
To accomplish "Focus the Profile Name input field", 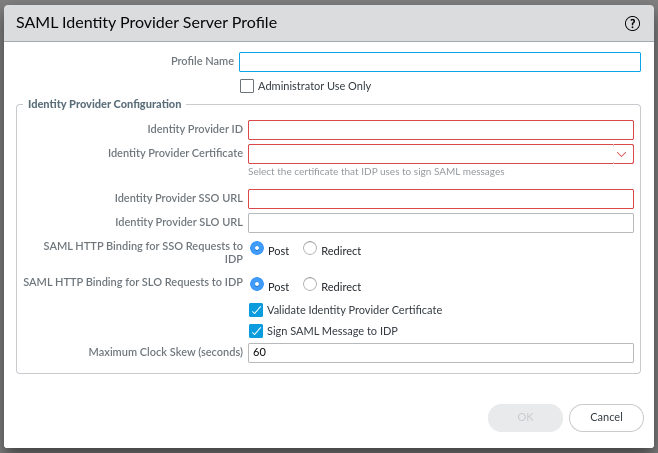I will point(440,62).
